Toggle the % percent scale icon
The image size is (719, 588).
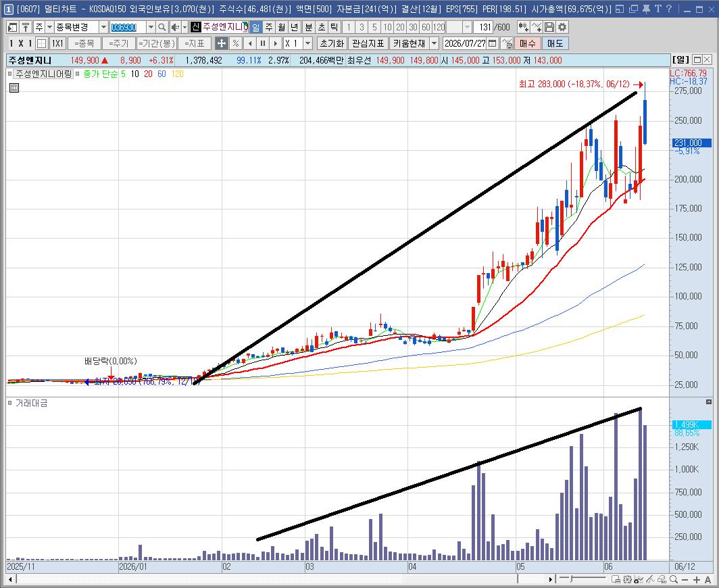pyautogui.click(x=235, y=43)
